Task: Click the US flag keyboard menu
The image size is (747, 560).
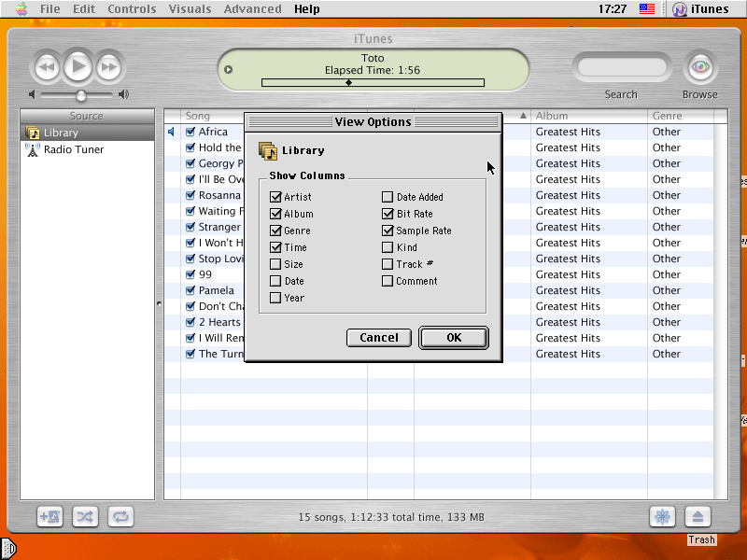Action: [x=646, y=8]
